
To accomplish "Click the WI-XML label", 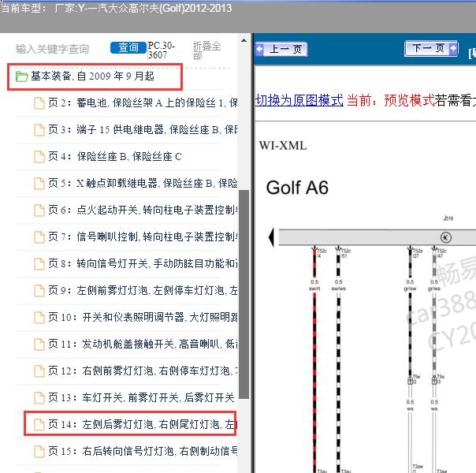I will point(283,146).
